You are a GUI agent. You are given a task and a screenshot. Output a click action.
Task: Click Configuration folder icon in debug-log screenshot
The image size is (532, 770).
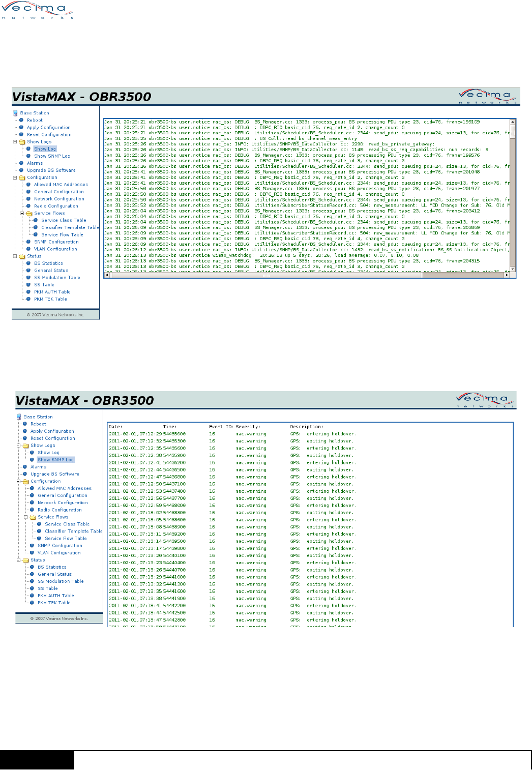click(22, 177)
